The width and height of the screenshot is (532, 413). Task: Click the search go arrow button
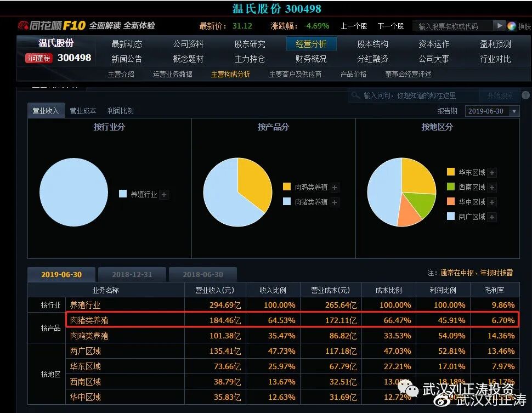500,26
